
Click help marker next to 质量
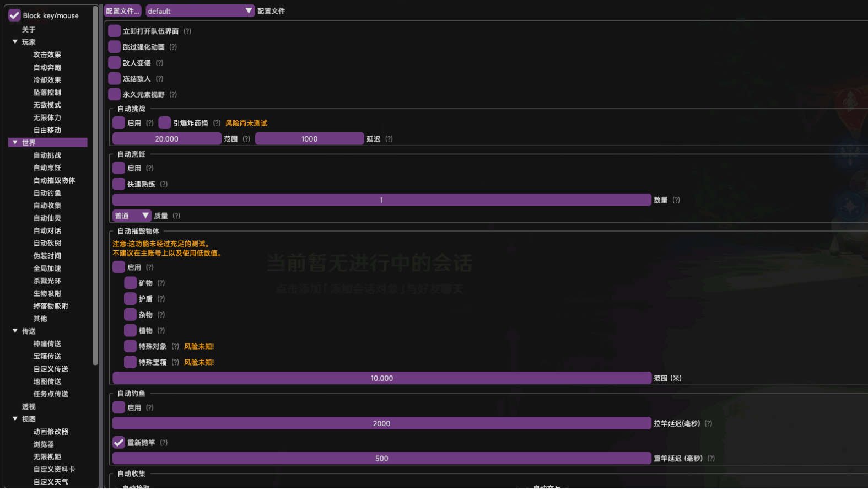point(176,216)
